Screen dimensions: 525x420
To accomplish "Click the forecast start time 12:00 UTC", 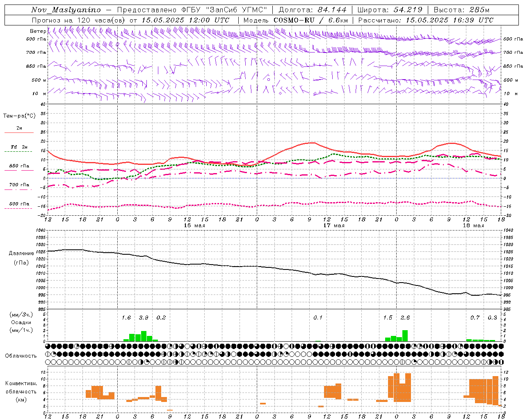I will [x=209, y=20].
